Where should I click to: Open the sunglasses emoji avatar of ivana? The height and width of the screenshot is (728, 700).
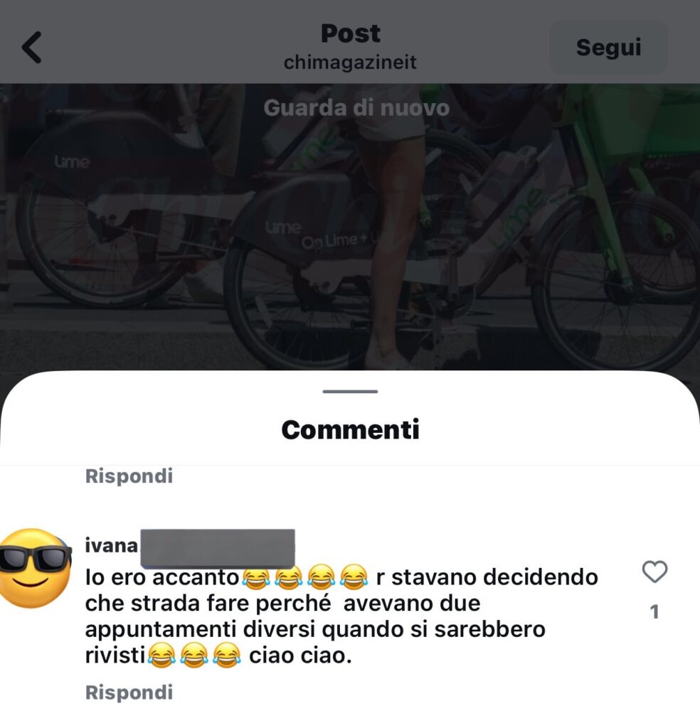(x=35, y=568)
